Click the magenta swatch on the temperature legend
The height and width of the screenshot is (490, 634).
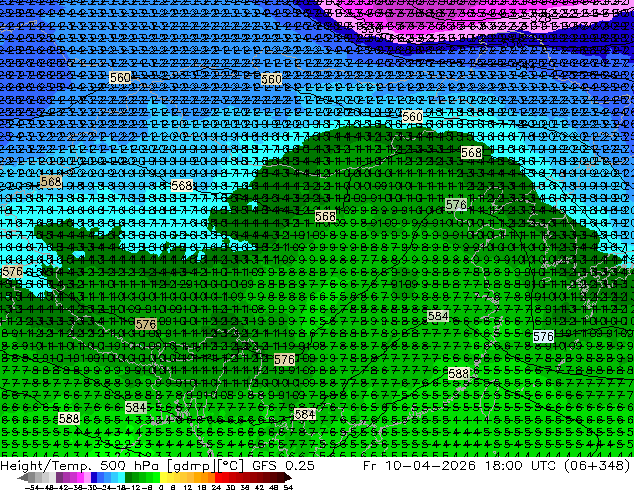(x=80, y=477)
